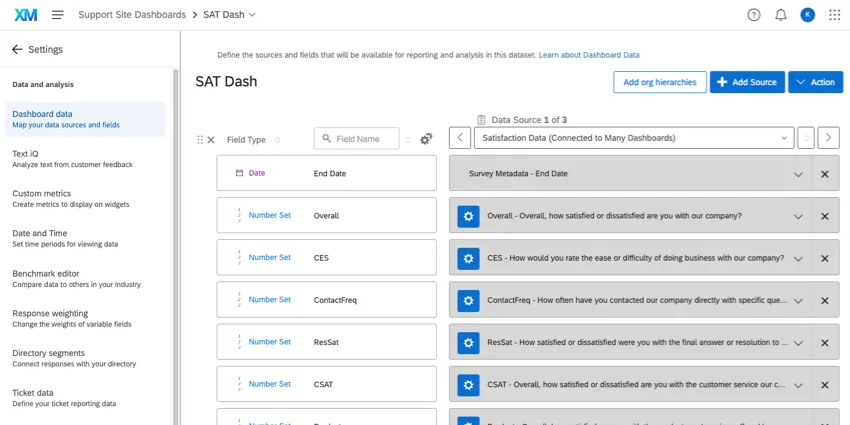Click the gear icon for Overall mapping
Image resolution: width=850 pixels, height=425 pixels.
click(x=468, y=216)
